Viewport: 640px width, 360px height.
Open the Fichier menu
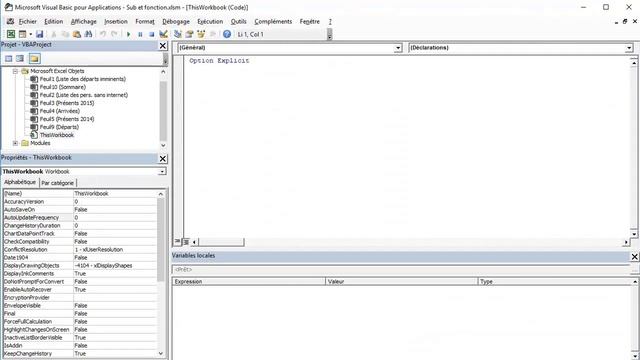click(x=28, y=22)
